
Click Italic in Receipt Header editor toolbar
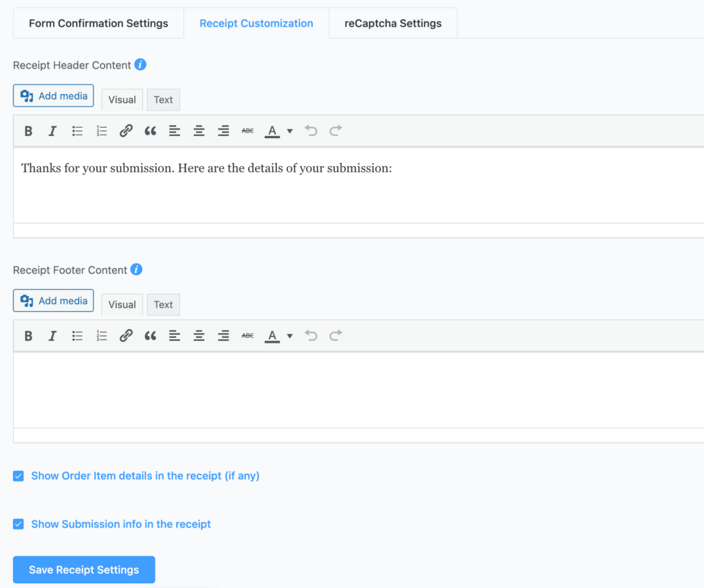click(52, 131)
